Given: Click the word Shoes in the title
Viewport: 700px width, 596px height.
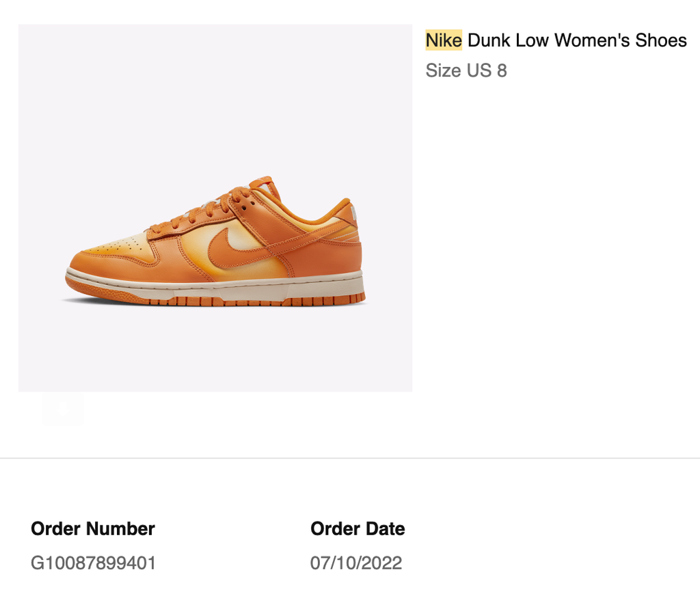Looking at the screenshot, I should 661,40.
